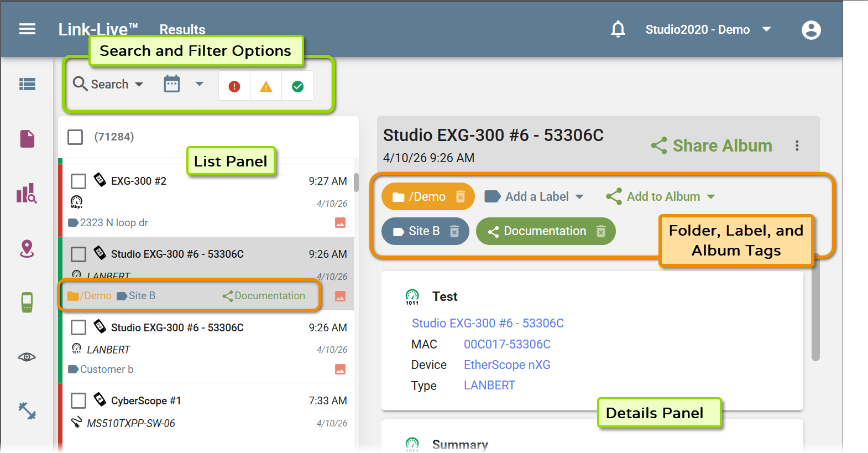Click the EtherScope nXG device link
The width and height of the screenshot is (868, 453).
[507, 365]
